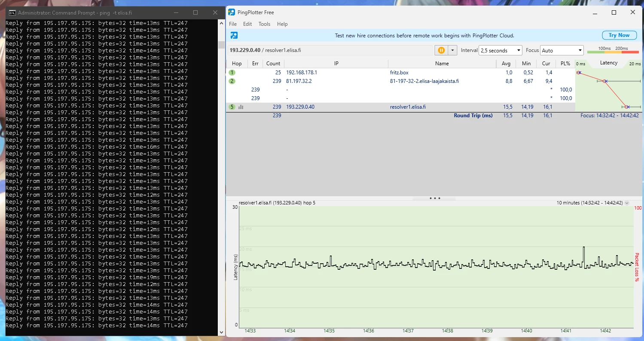This screenshot has width=644, height=341.
Task: Click the Command Prompt title bar icon
Action: tap(12, 13)
